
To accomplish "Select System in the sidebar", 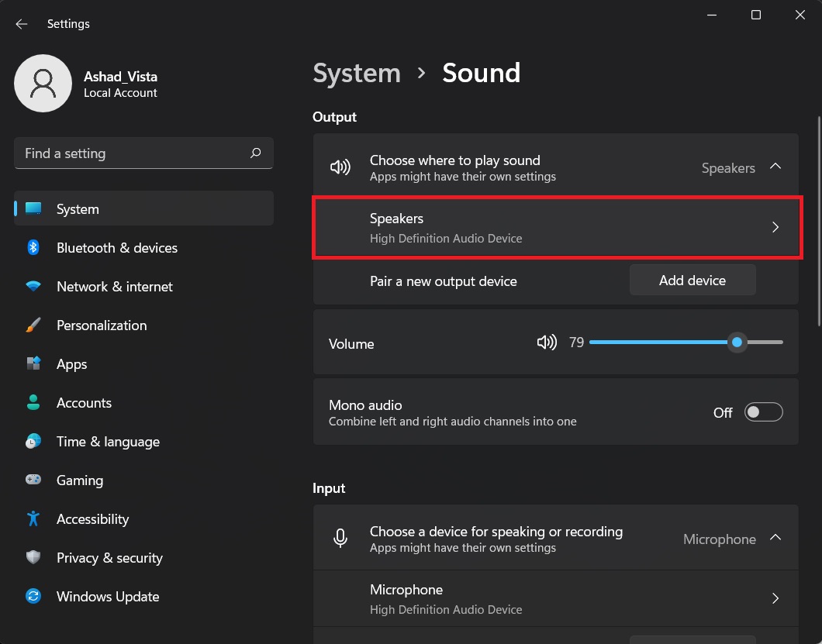I will [77, 208].
